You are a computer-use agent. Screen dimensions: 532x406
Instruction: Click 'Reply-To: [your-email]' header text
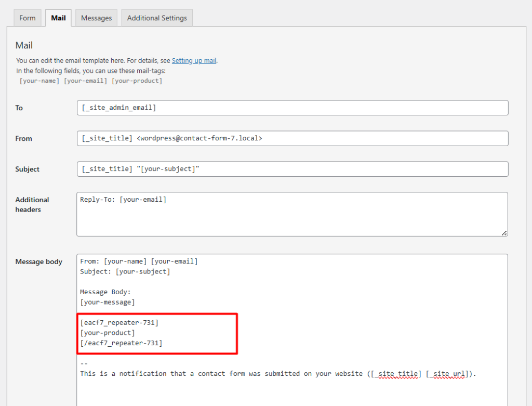[x=123, y=200]
